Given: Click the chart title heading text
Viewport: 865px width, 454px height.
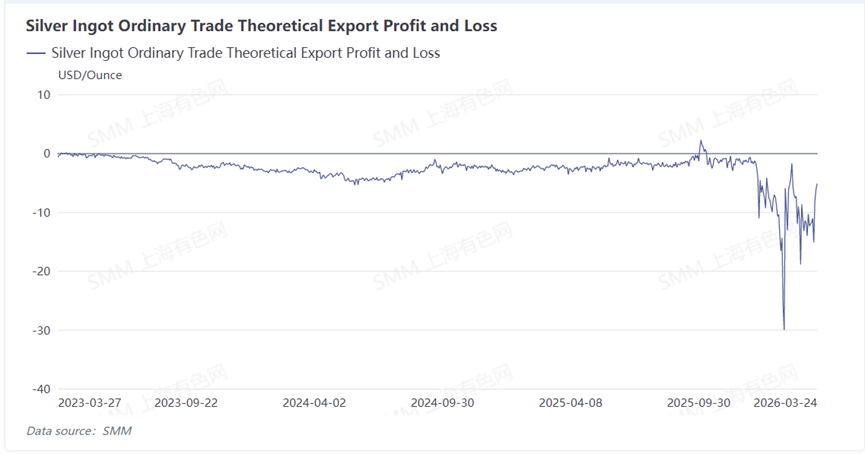Looking at the screenshot, I should pyautogui.click(x=261, y=25).
